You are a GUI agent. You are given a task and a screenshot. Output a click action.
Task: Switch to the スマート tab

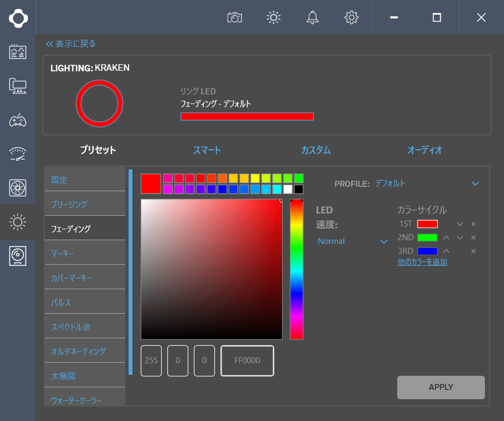pos(207,150)
